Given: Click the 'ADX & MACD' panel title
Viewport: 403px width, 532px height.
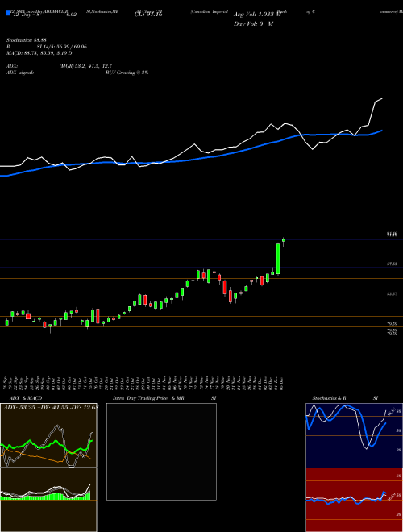Looking at the screenshot, I should 26,398.
